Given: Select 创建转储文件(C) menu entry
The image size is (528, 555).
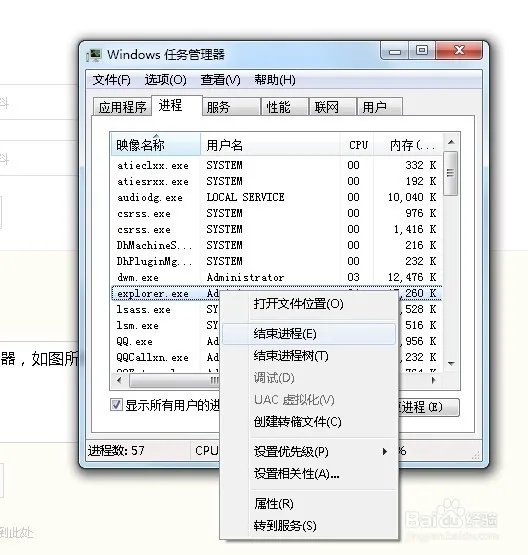Looking at the screenshot, I should tap(309, 422).
